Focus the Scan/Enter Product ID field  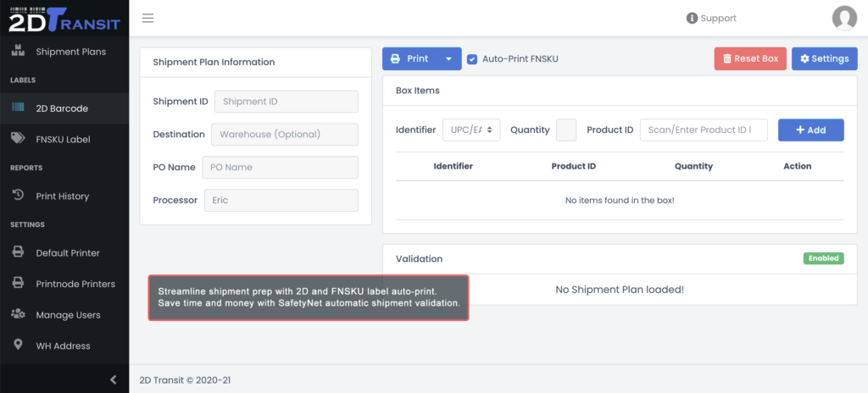click(x=704, y=130)
